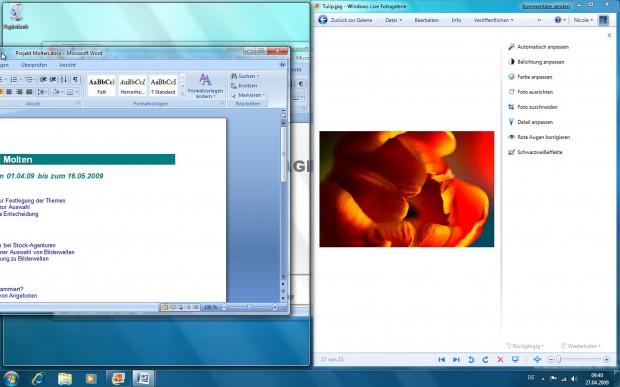Click the Word help icon
This screenshot has width=620, height=387.
click(282, 64)
